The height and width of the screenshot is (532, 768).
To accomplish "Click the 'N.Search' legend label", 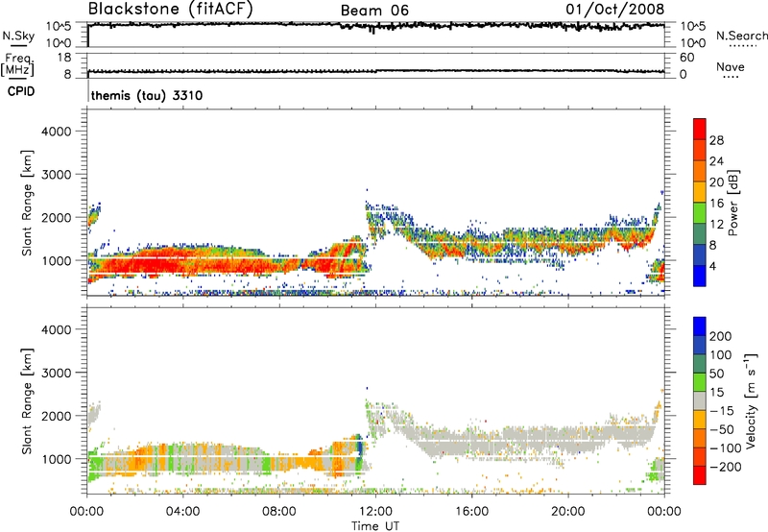I will pos(741,36).
